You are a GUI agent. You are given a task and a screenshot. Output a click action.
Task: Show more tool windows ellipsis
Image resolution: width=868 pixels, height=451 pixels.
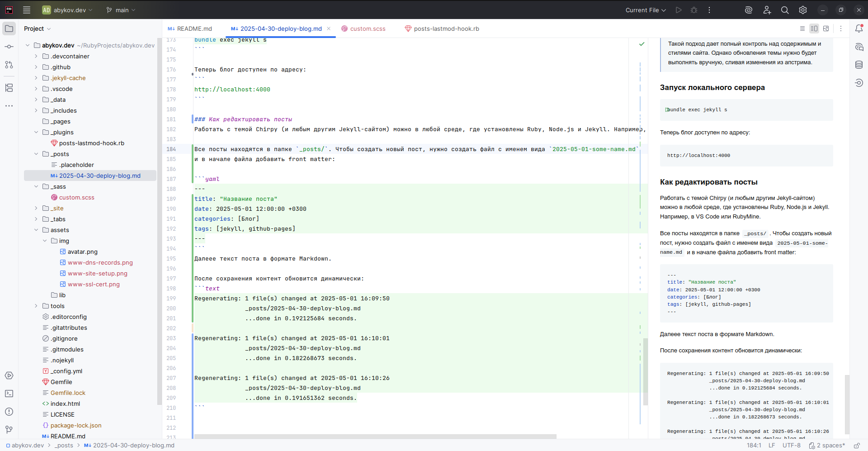(9, 106)
